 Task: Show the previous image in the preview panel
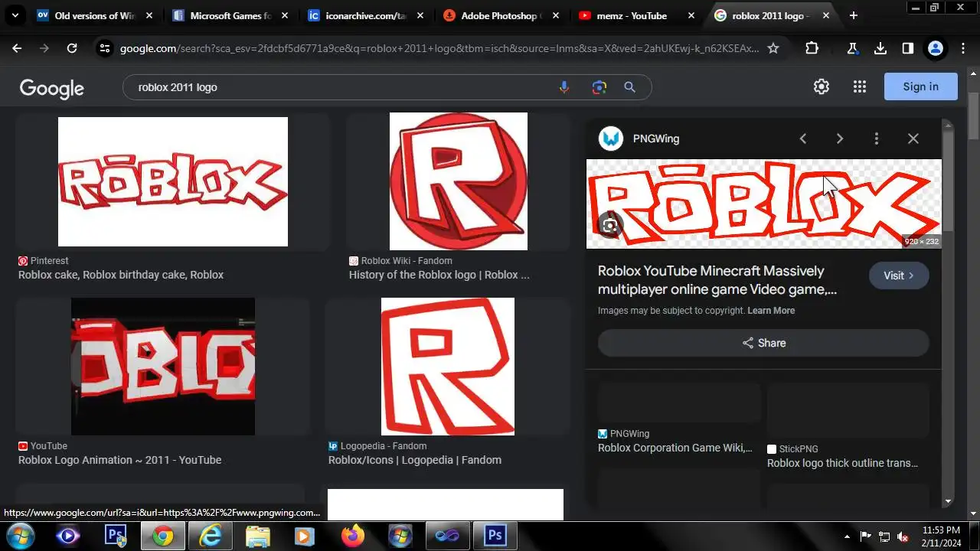(803, 139)
